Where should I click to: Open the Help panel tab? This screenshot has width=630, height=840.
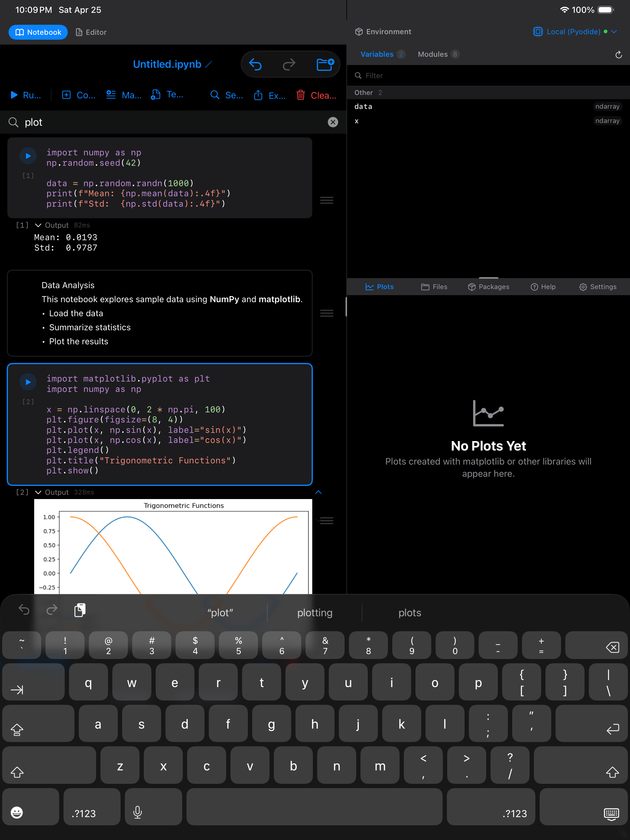[x=543, y=287]
